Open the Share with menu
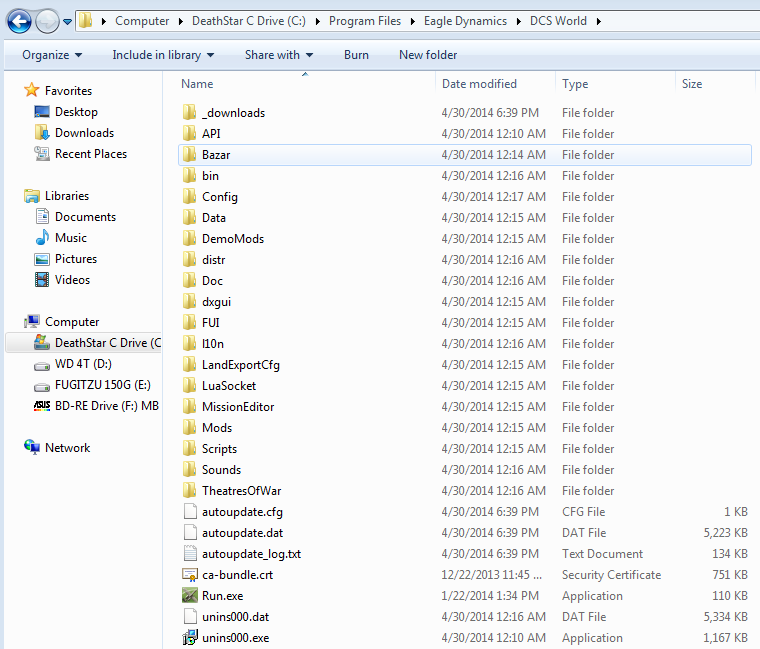Image resolution: width=760 pixels, height=649 pixels. tap(279, 55)
